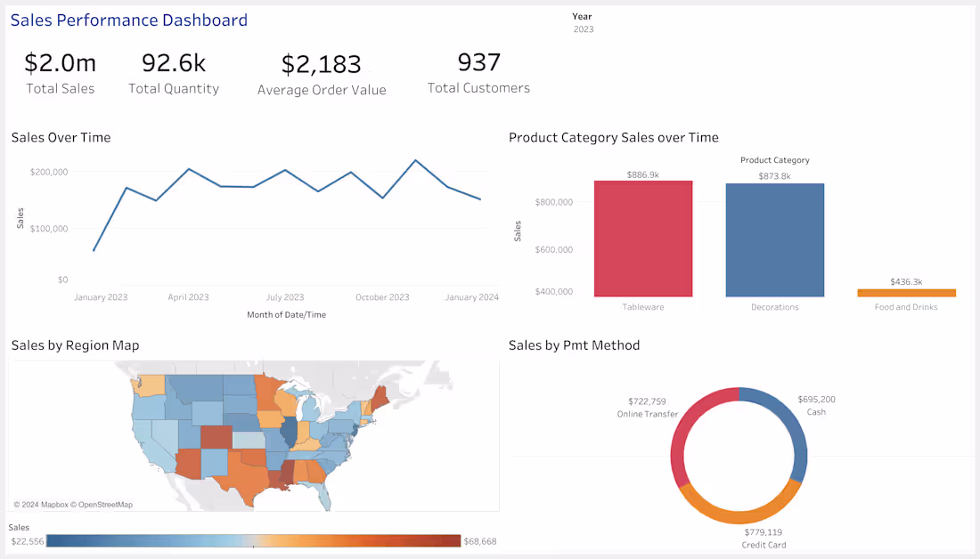
Task: Click the Decorations sales bar
Action: coord(774,239)
